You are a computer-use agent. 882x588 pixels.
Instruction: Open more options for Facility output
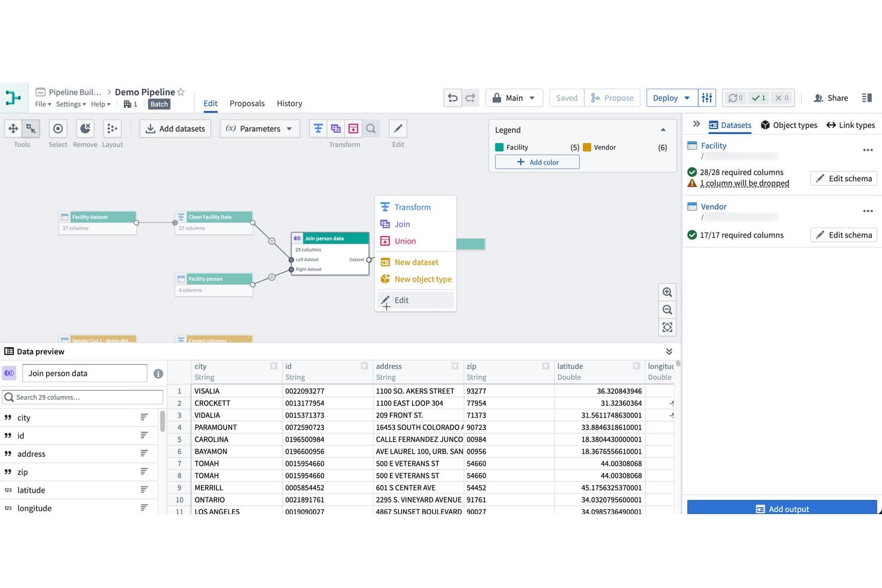pyautogui.click(x=868, y=150)
